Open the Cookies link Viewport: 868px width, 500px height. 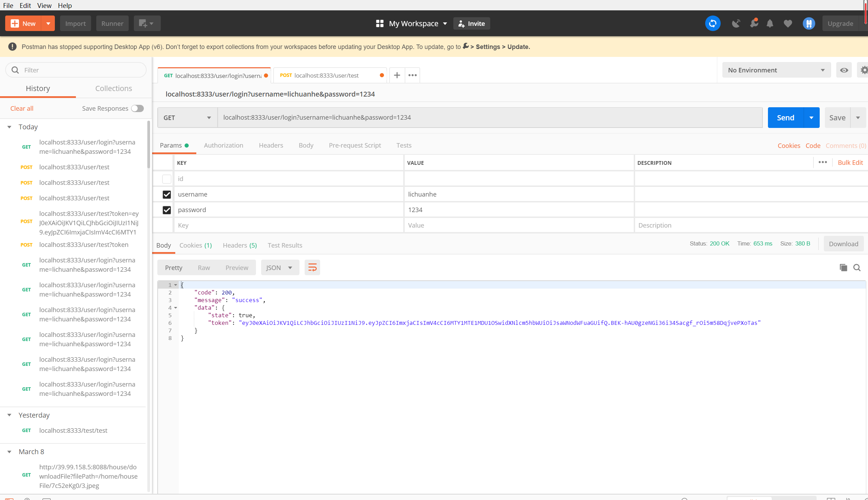point(789,146)
